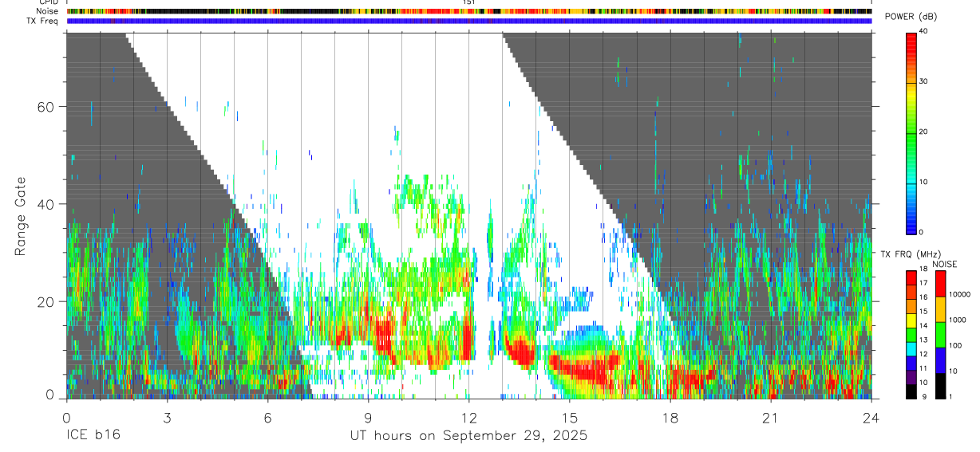Image resolution: width=980 pixels, height=452 pixels.
Task: Click the '6' tick on the UT hours axis
Action: [x=268, y=417]
